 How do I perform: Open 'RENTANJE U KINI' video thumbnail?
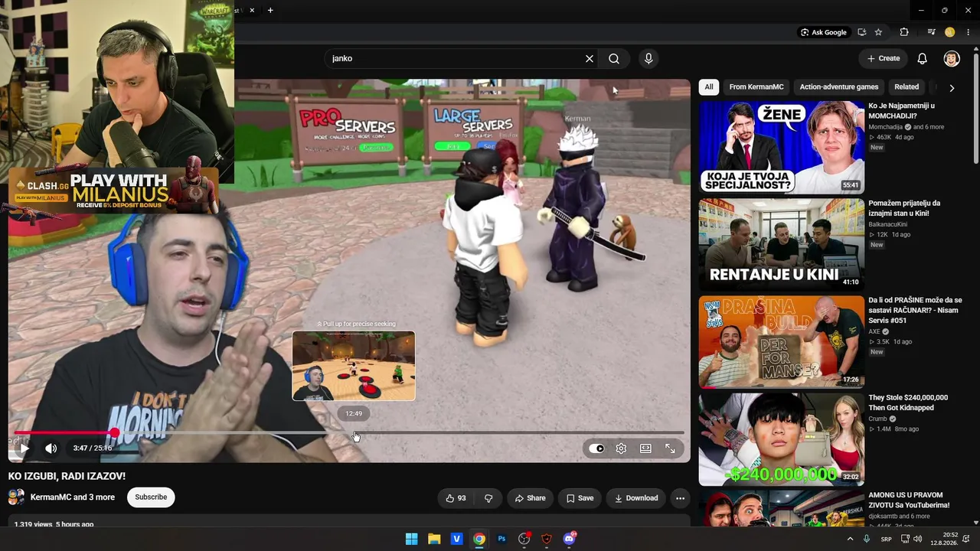(x=781, y=244)
